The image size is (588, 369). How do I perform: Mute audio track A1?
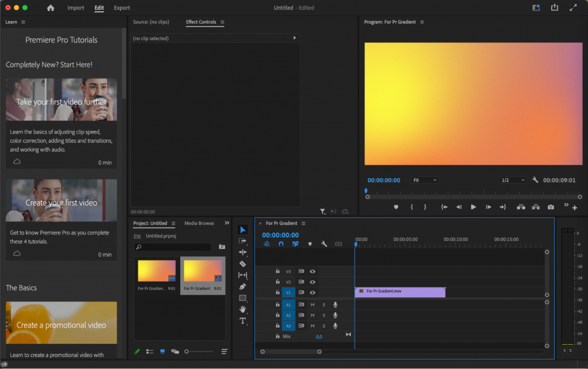[312, 305]
